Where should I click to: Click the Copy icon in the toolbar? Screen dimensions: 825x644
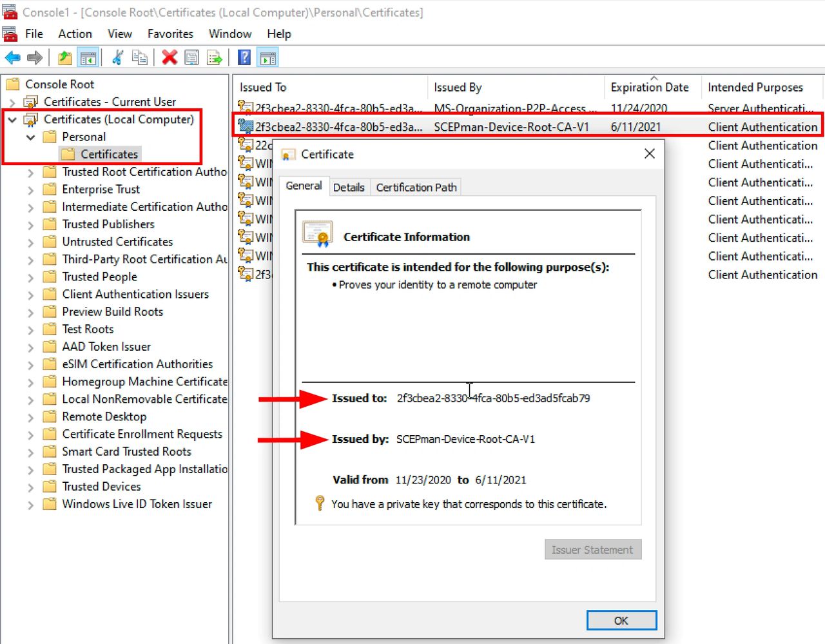point(139,58)
